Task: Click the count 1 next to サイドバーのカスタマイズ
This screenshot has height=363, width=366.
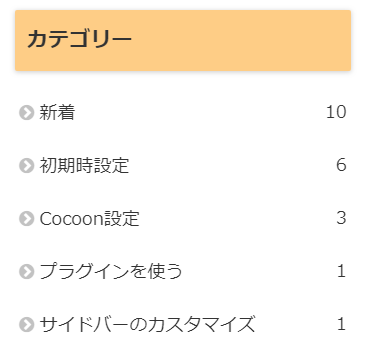Action: [341, 324]
